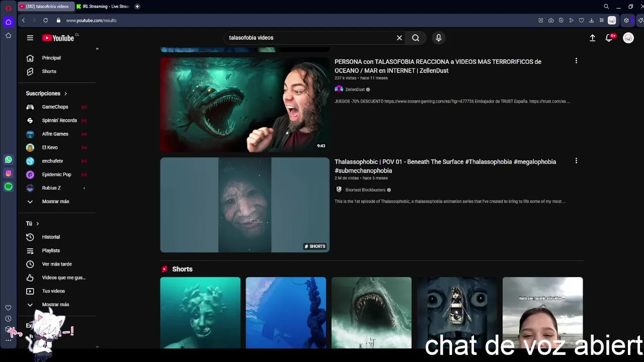Viewport: 644px width, 362px height.
Task: Open the underwater statue Short
Action: pyautogui.click(x=200, y=313)
